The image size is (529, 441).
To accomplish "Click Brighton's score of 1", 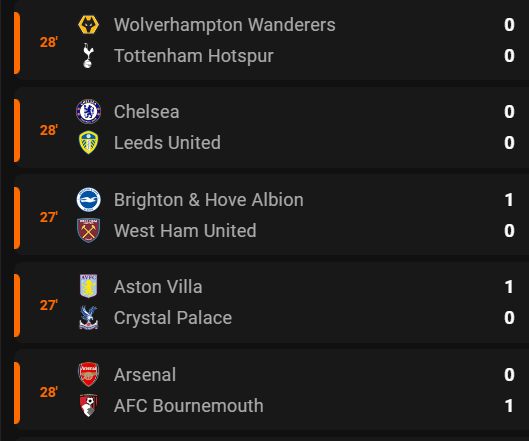I will coord(509,200).
